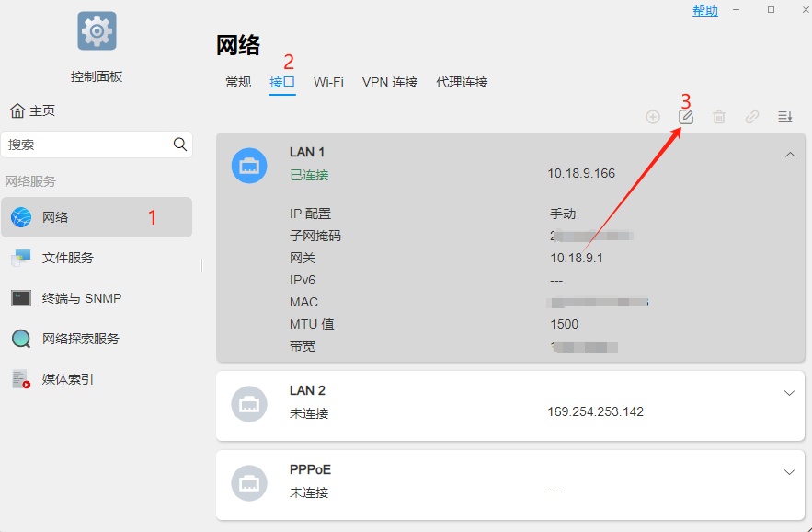Screen dimensions: 812x532
Task: Switch to the 代理连接 tab
Action: click(462, 82)
